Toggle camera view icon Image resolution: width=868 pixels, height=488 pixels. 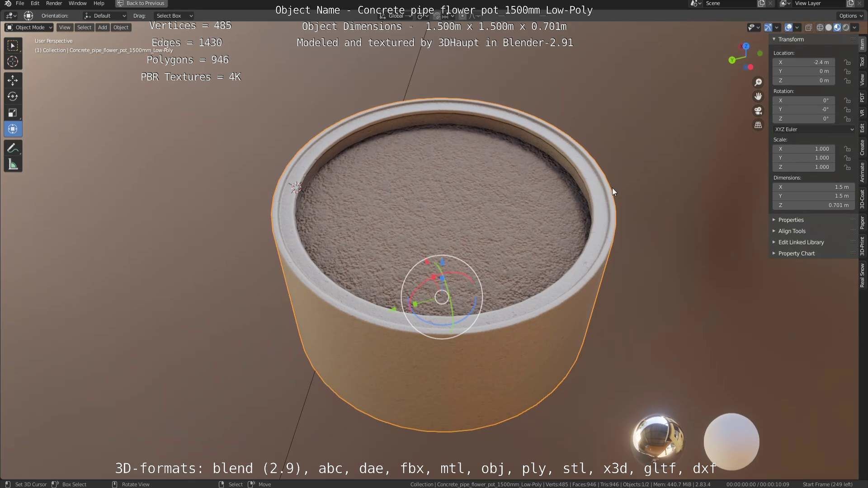[x=758, y=111]
